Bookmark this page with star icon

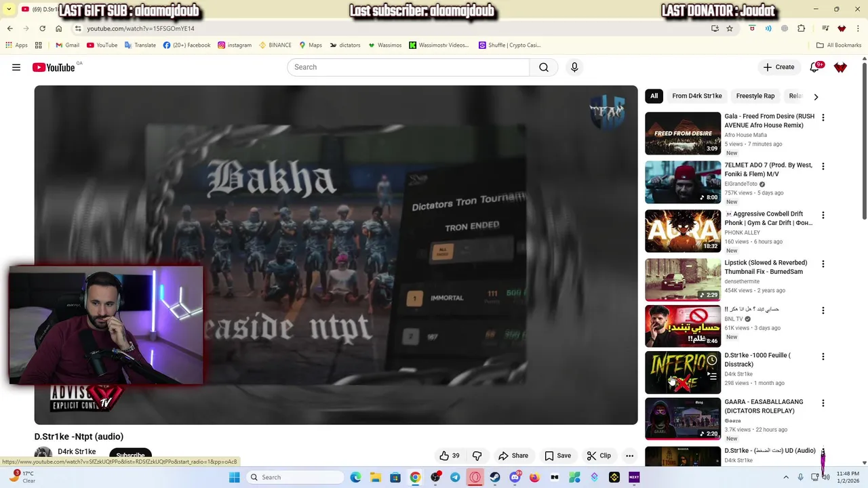pos(730,28)
